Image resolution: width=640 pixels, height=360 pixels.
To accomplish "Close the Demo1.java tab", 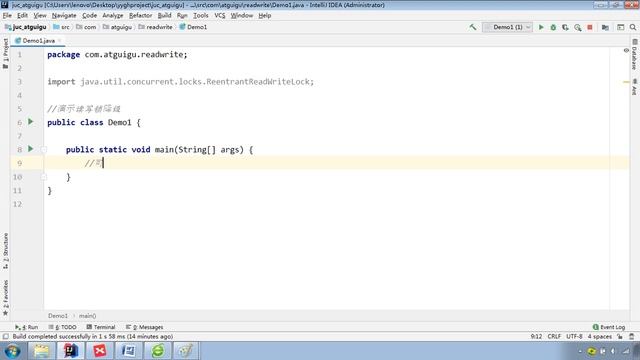I will [60, 41].
